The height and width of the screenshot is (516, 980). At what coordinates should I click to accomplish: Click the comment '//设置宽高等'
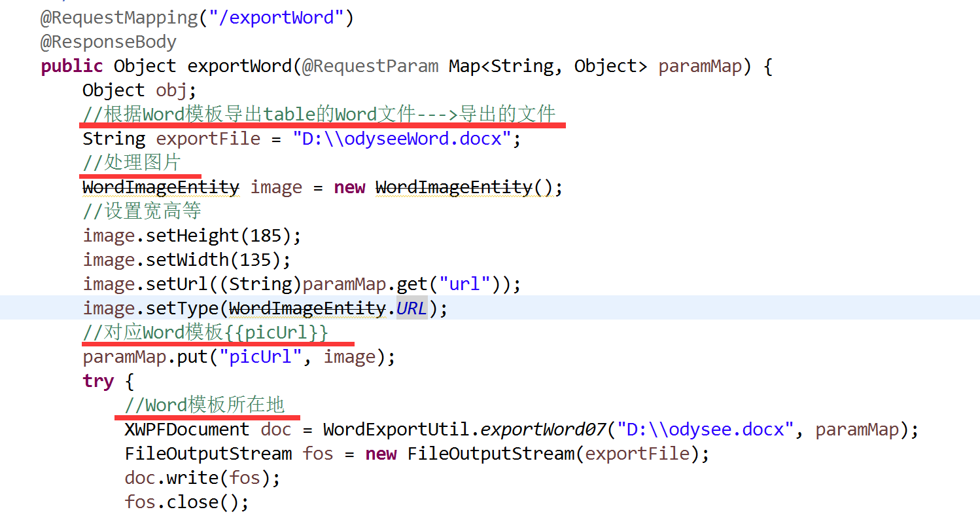(142, 212)
